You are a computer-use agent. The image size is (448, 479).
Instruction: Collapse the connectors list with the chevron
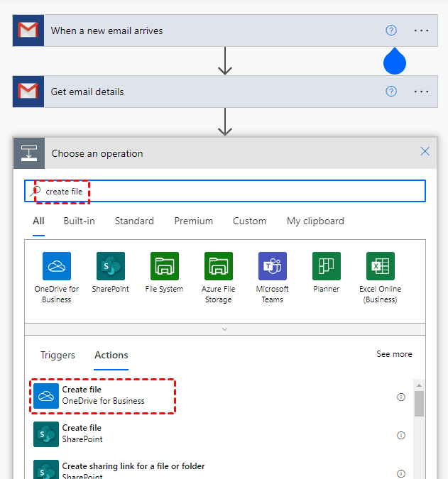[x=225, y=329]
